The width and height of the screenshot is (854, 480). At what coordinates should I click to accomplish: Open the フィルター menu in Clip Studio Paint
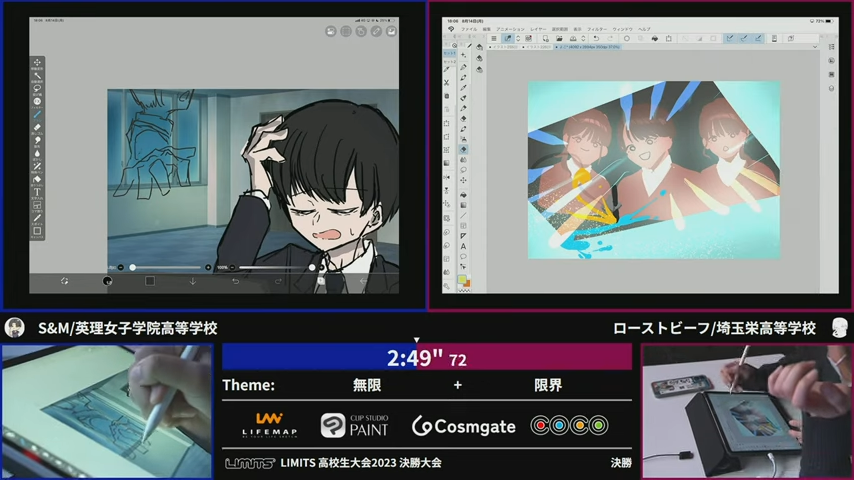pyautogui.click(x=597, y=29)
